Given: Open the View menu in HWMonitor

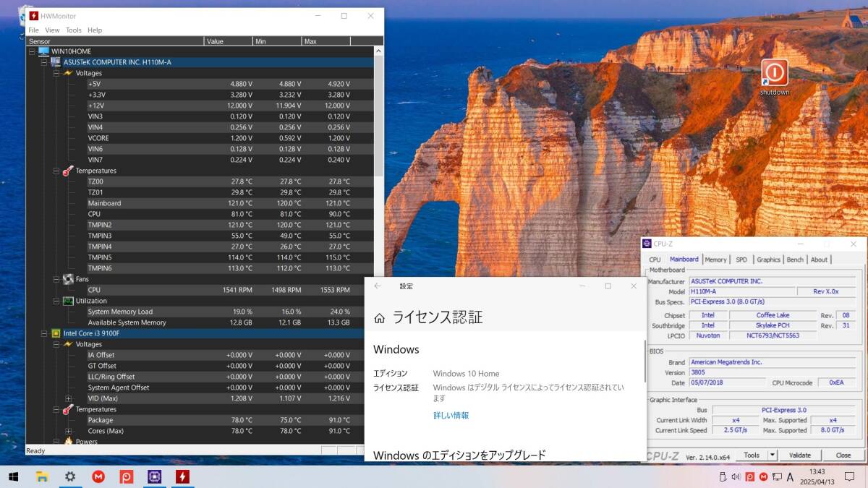Looking at the screenshot, I should pyautogui.click(x=52, y=30).
